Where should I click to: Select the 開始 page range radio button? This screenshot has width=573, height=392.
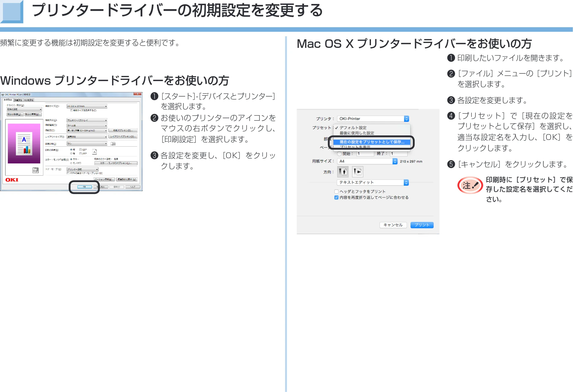(x=339, y=154)
